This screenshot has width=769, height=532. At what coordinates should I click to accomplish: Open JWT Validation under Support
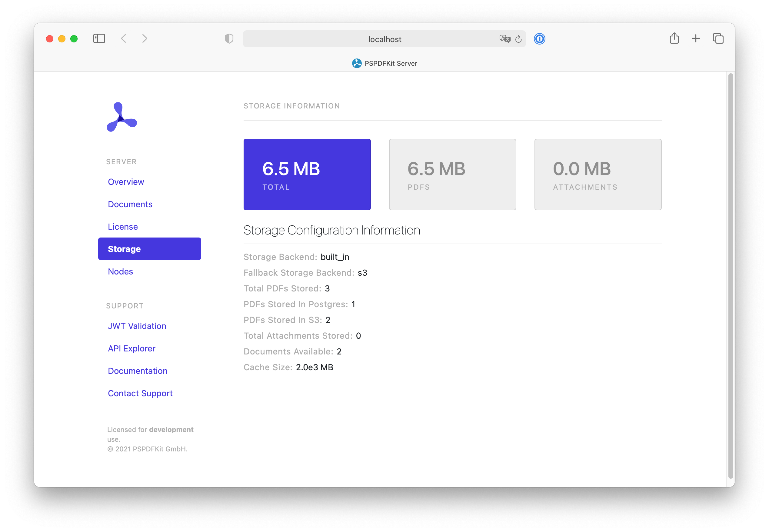137,326
